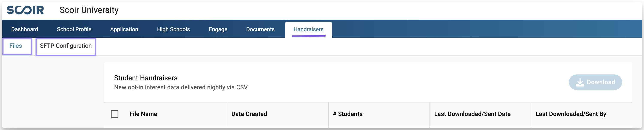Click the Student Handraisers heading
This screenshot has width=644, height=130.
pos(146,78)
